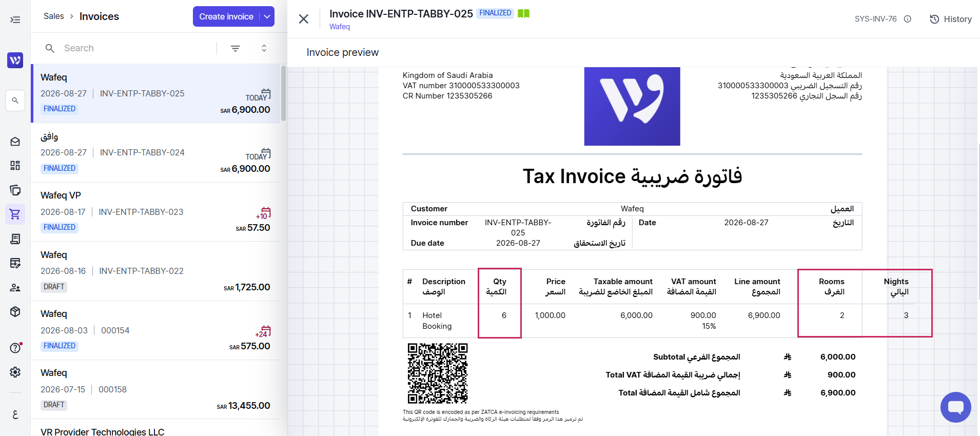Screen dimensions: 980x436
Task: Open the History panel
Action: [x=951, y=19]
